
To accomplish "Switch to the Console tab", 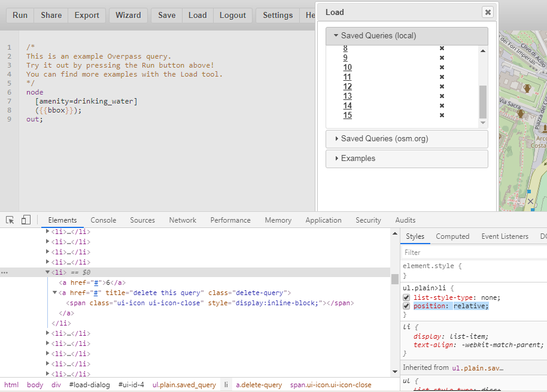I will [x=103, y=220].
